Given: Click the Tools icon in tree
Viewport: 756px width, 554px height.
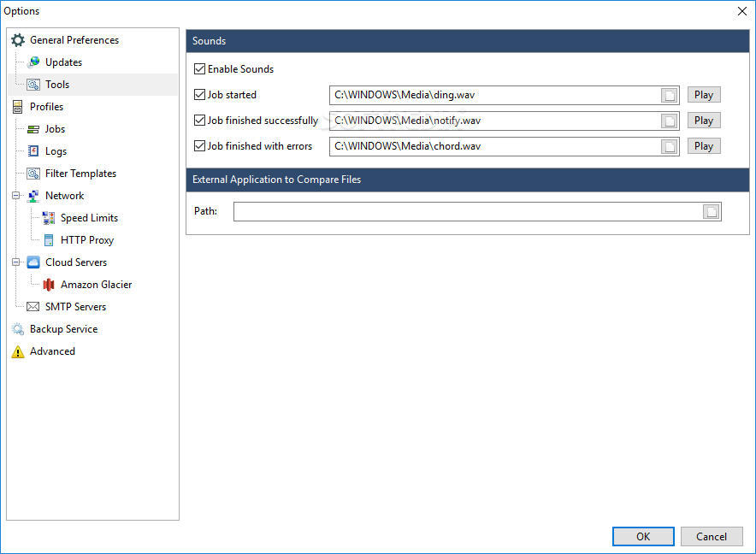Looking at the screenshot, I should pyautogui.click(x=33, y=85).
